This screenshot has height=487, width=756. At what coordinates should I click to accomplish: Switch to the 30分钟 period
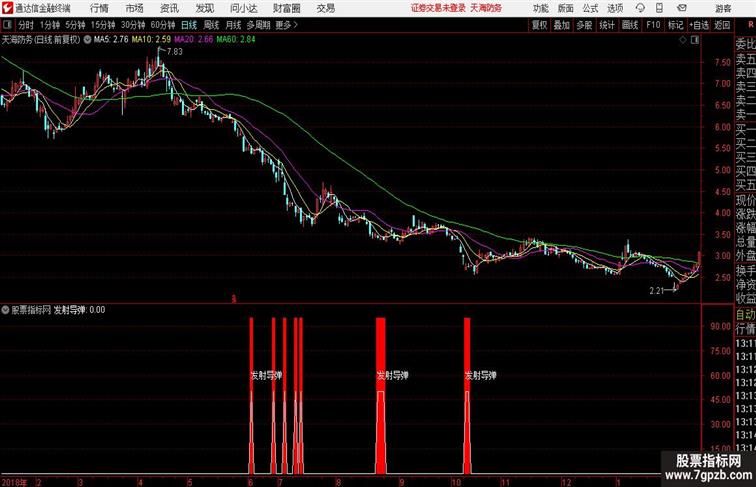133,25
